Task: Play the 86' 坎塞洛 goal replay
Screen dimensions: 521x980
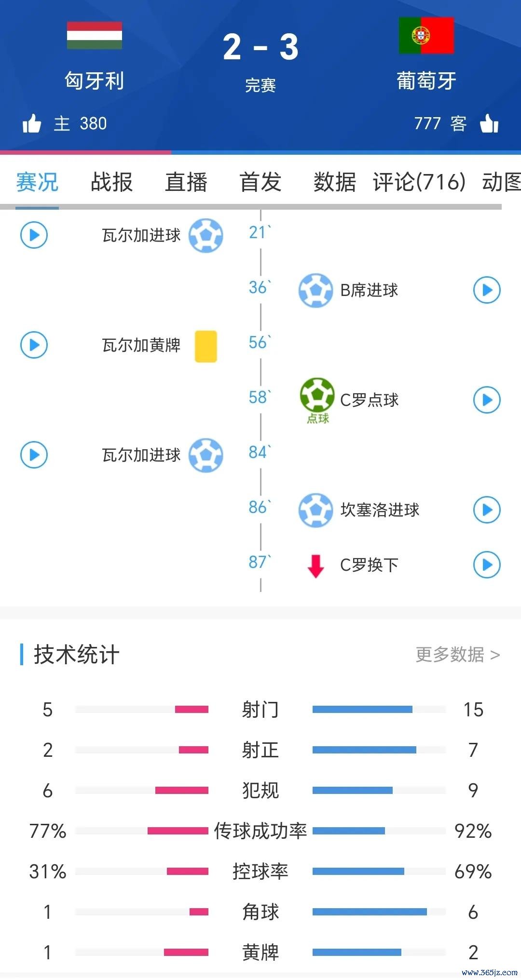Action: point(487,510)
